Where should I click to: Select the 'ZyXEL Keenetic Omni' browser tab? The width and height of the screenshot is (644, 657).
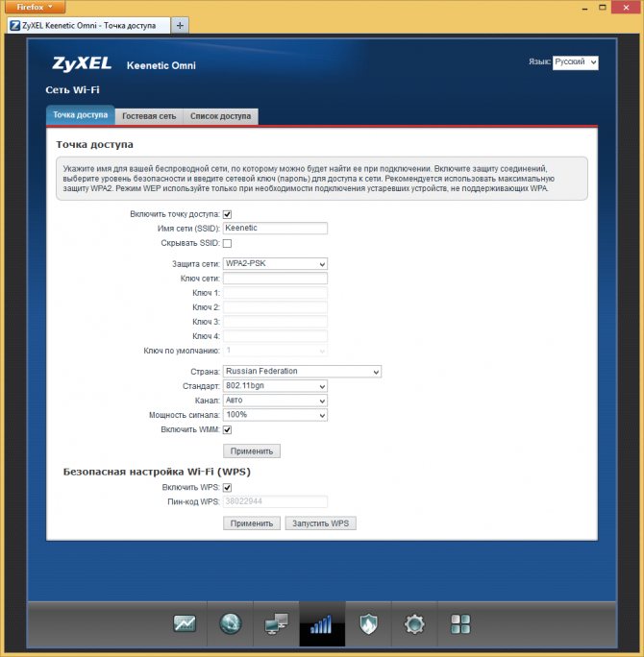pyautogui.click(x=88, y=26)
